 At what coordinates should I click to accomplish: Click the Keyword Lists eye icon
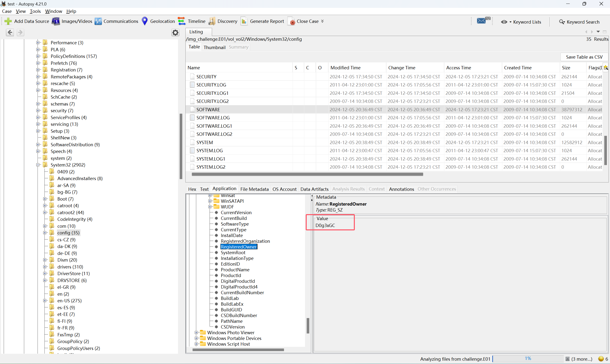click(504, 22)
